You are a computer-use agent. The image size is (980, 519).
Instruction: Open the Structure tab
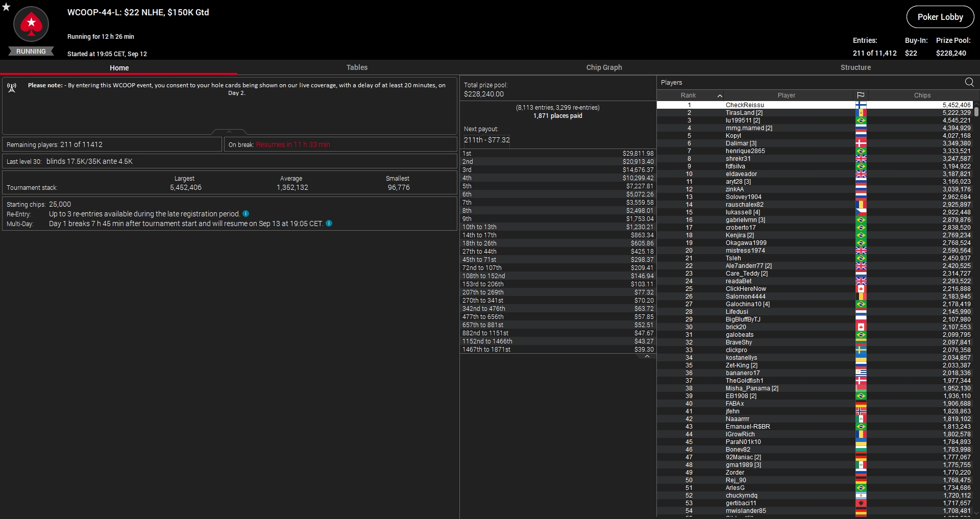[x=855, y=67]
